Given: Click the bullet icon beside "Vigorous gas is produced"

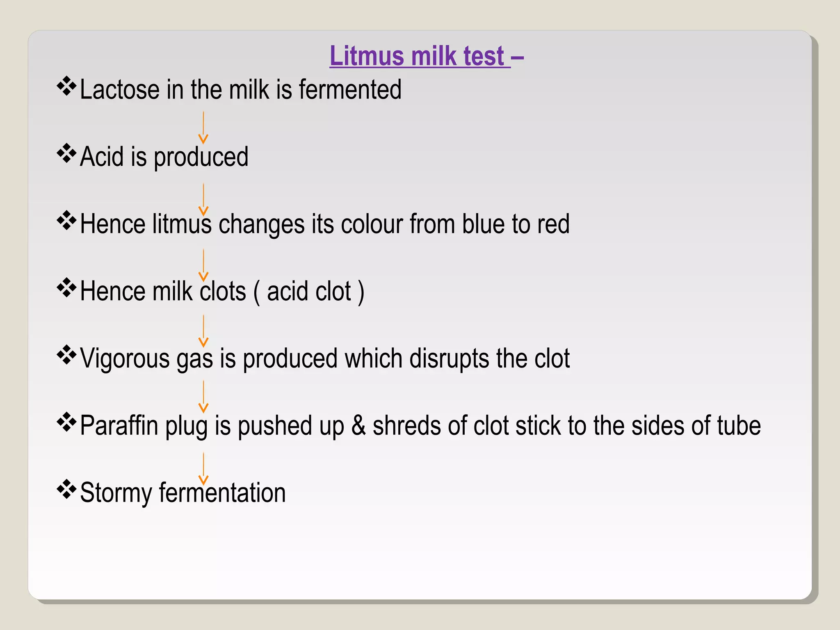Looking at the screenshot, I should [x=66, y=356].
